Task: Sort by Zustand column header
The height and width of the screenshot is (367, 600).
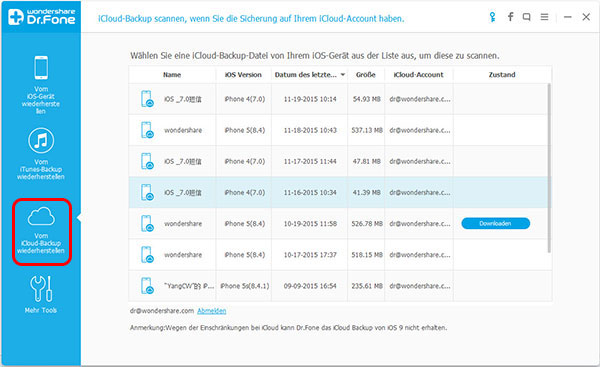Action: pyautogui.click(x=502, y=75)
